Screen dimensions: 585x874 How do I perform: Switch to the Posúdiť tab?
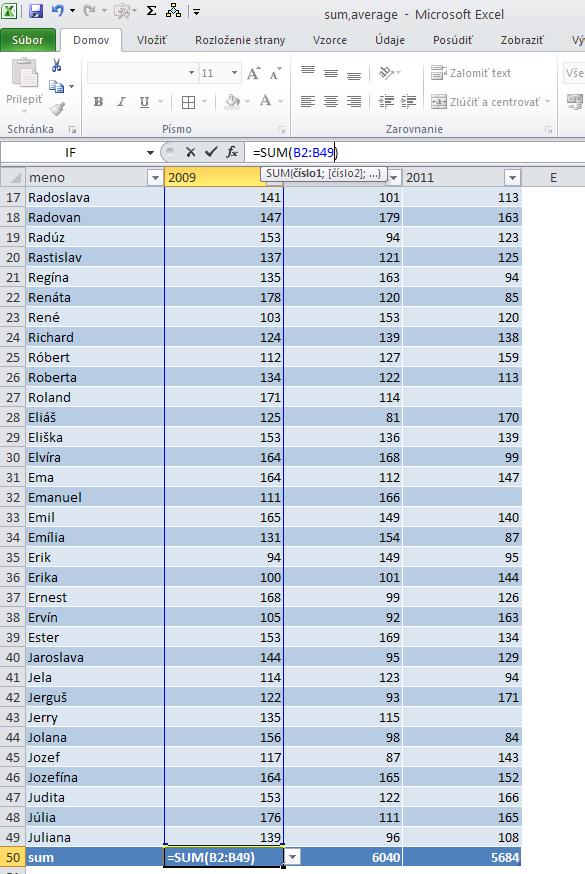pyautogui.click(x=452, y=40)
